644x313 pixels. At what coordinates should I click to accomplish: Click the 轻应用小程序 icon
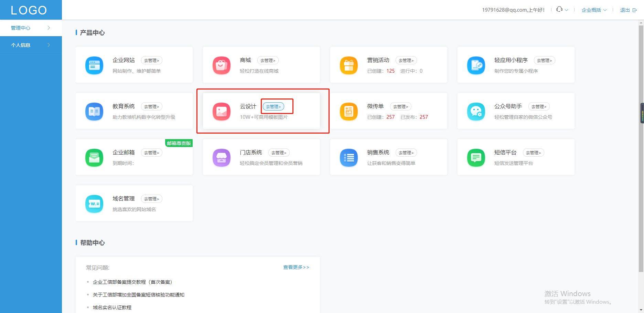click(x=476, y=65)
